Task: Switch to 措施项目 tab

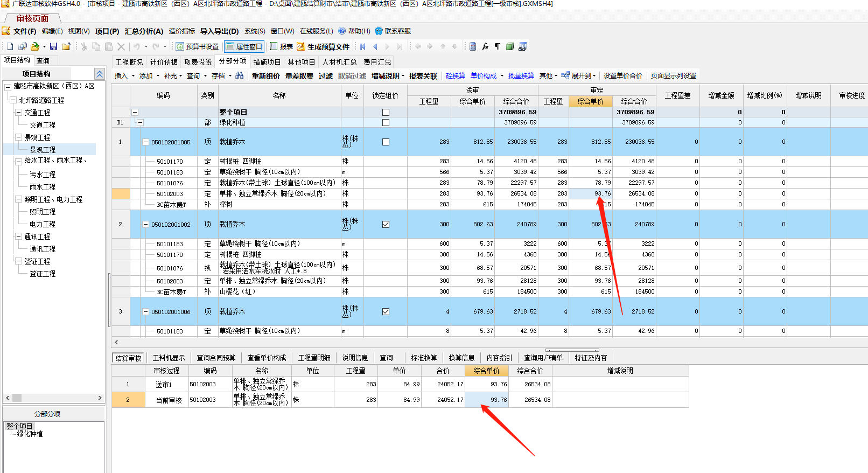Action: coord(267,62)
